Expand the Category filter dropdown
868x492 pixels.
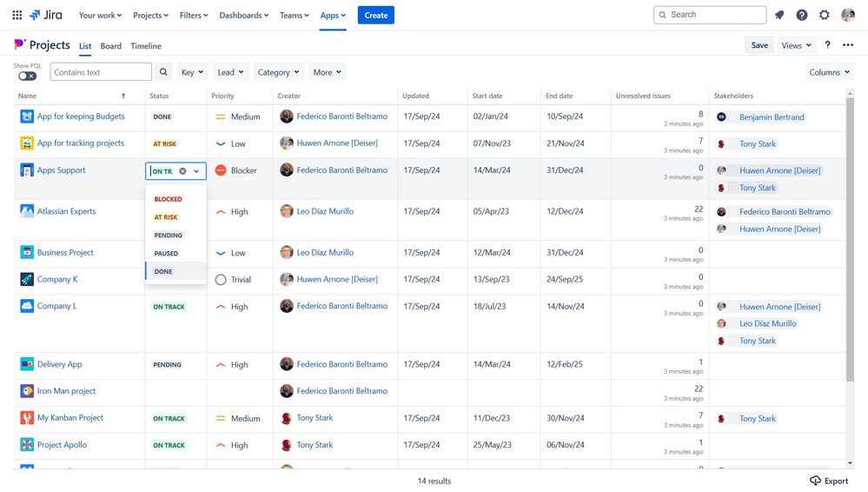(x=278, y=72)
